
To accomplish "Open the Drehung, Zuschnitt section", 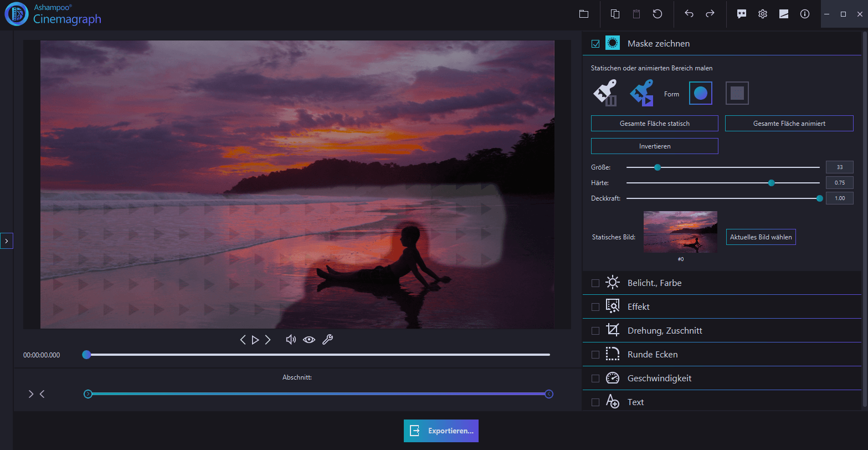I will (665, 330).
